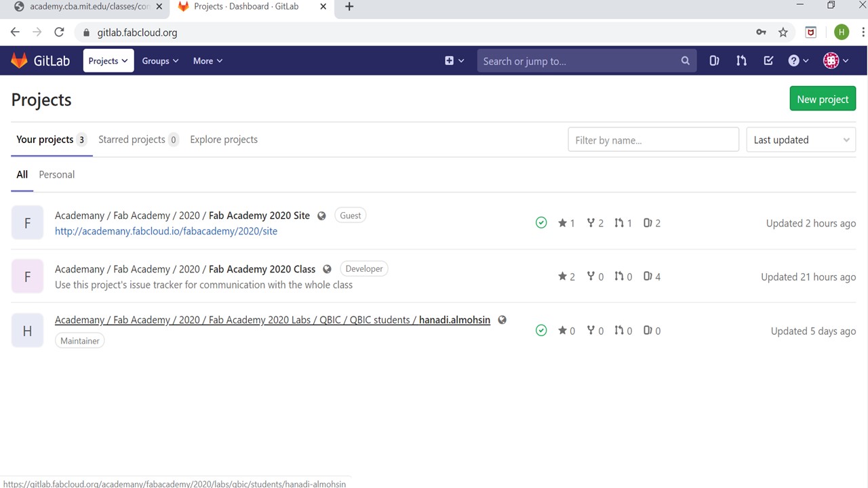The width and height of the screenshot is (868, 488).
Task: Open Chrome three-dot menu
Action: pyautogui.click(x=863, y=32)
